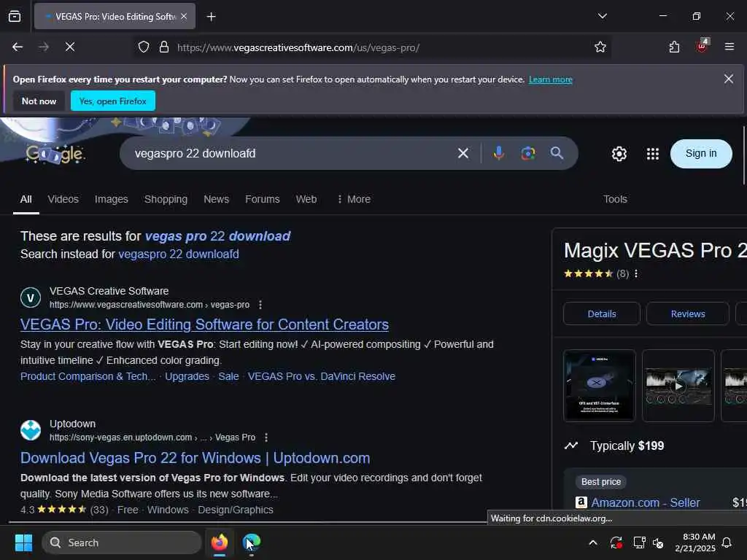
Task: Search by image with Lens icon
Action: (x=528, y=153)
